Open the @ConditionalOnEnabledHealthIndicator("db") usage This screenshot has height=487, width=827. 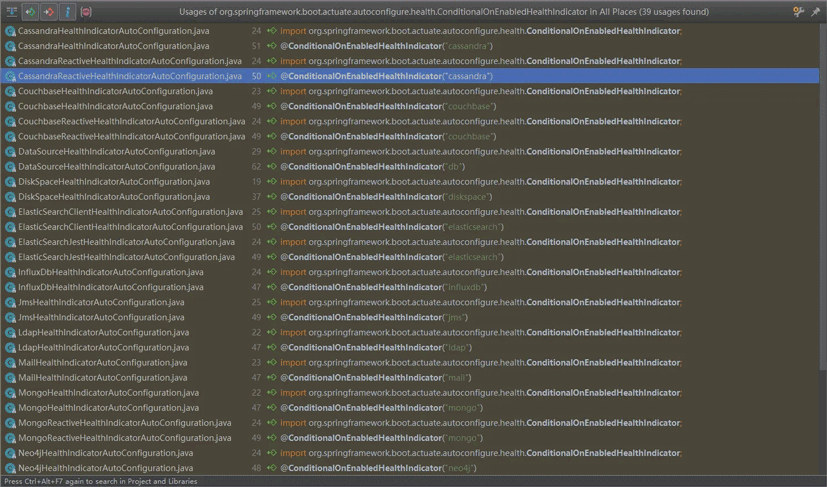(x=372, y=167)
